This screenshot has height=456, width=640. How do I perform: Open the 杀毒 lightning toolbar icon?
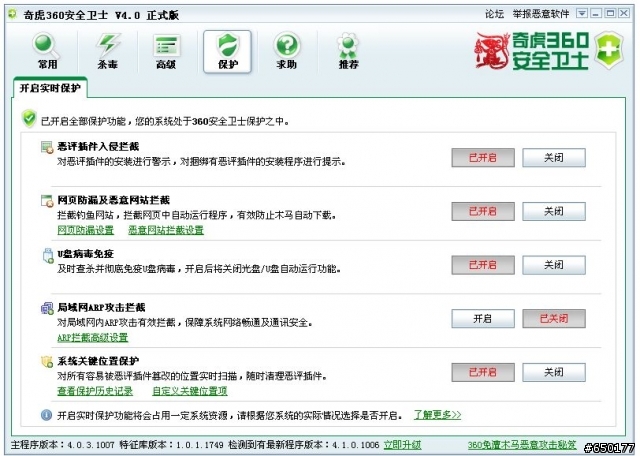coord(107,51)
